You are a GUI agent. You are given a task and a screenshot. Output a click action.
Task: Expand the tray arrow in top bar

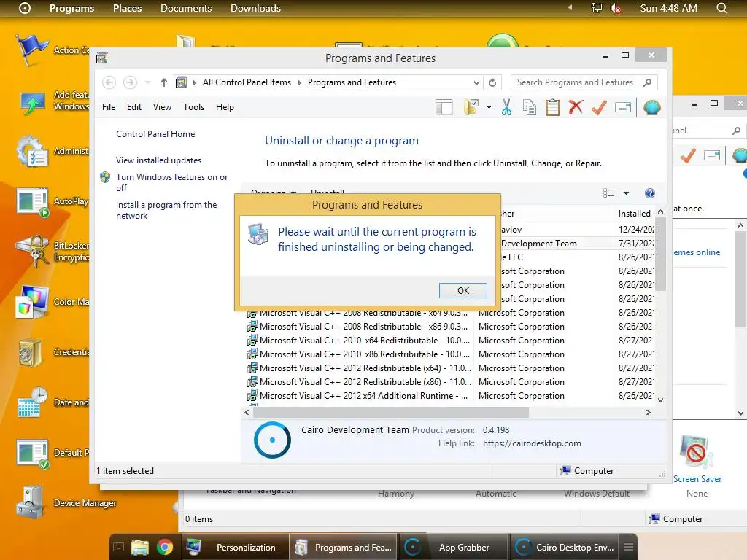point(570,7)
